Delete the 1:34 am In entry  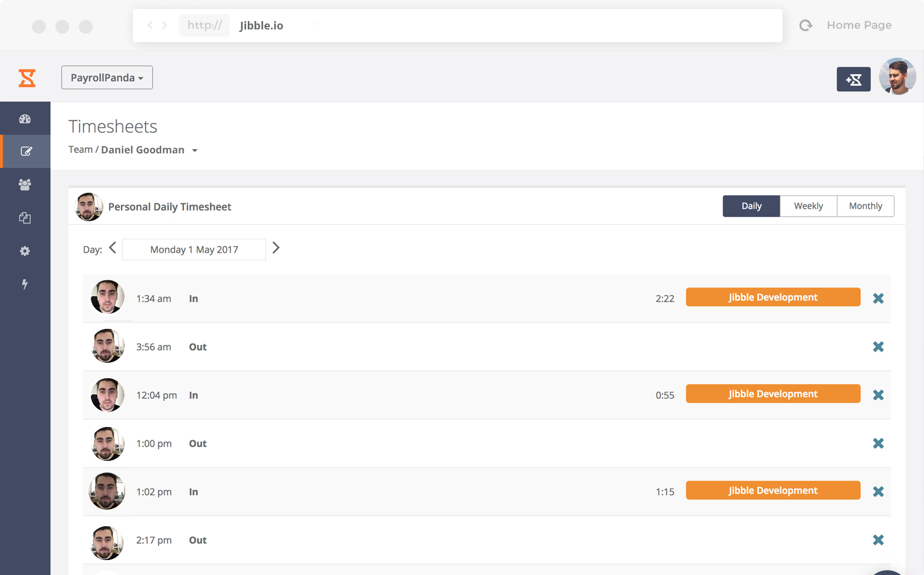tap(878, 298)
